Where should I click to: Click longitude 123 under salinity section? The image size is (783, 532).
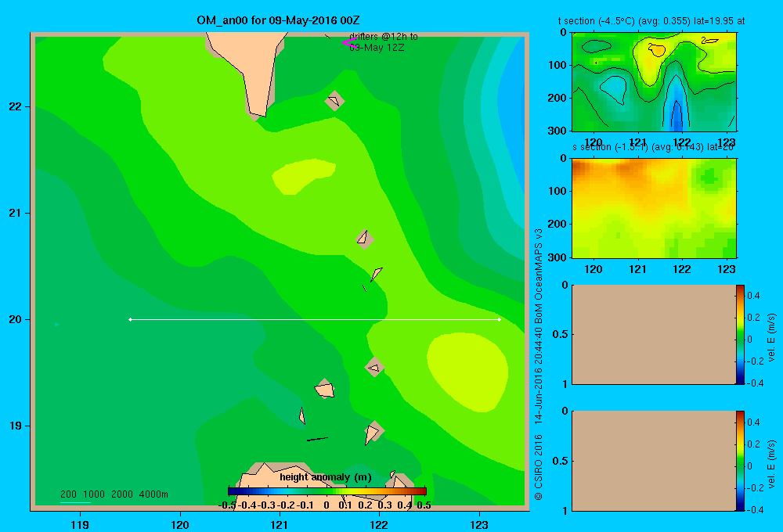726,269
